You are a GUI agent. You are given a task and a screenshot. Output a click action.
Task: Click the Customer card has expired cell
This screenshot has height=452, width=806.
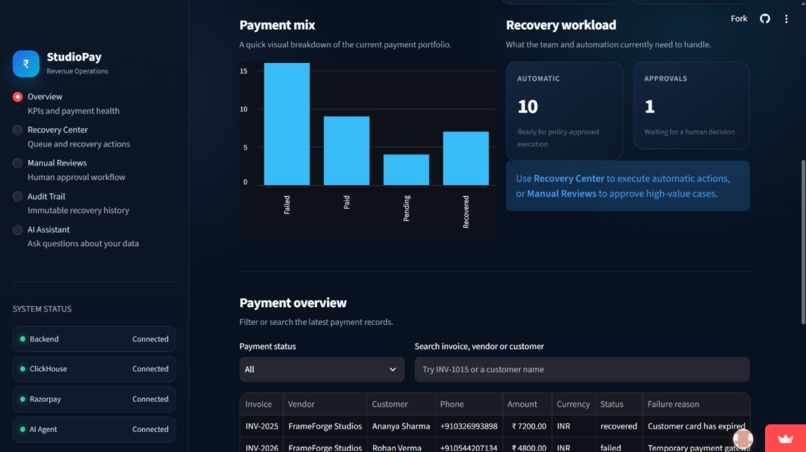point(696,426)
